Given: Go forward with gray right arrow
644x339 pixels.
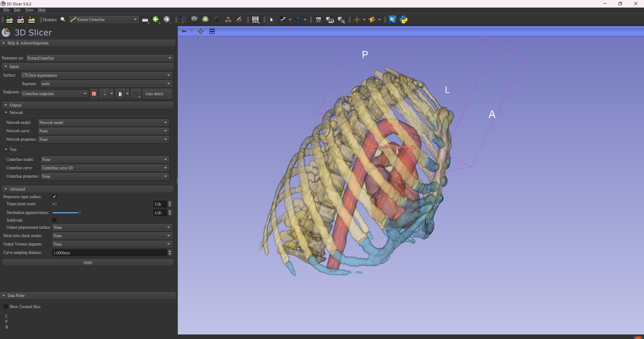Looking at the screenshot, I should [167, 19].
